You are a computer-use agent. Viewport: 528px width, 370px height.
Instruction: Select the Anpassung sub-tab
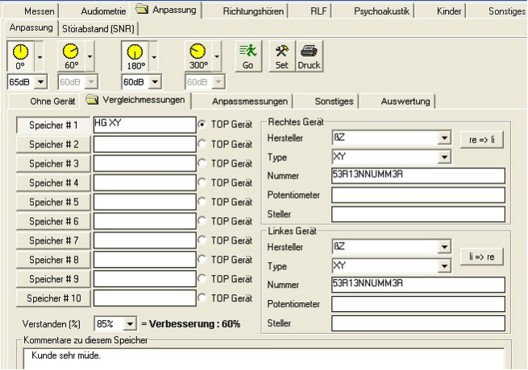tap(31, 28)
